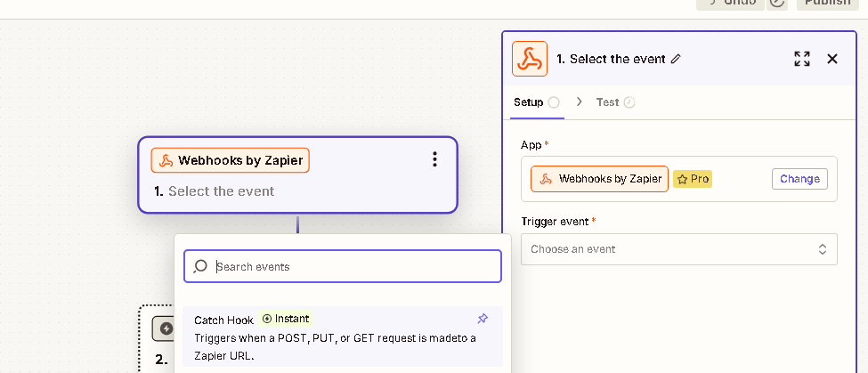Screen dimensions: 868x373
Task: Select the Catch Hook event
Action: point(343,337)
